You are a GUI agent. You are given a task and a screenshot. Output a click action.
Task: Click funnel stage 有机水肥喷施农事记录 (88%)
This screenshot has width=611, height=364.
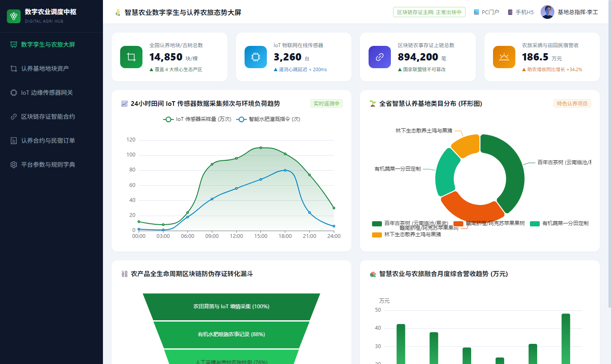(x=231, y=334)
